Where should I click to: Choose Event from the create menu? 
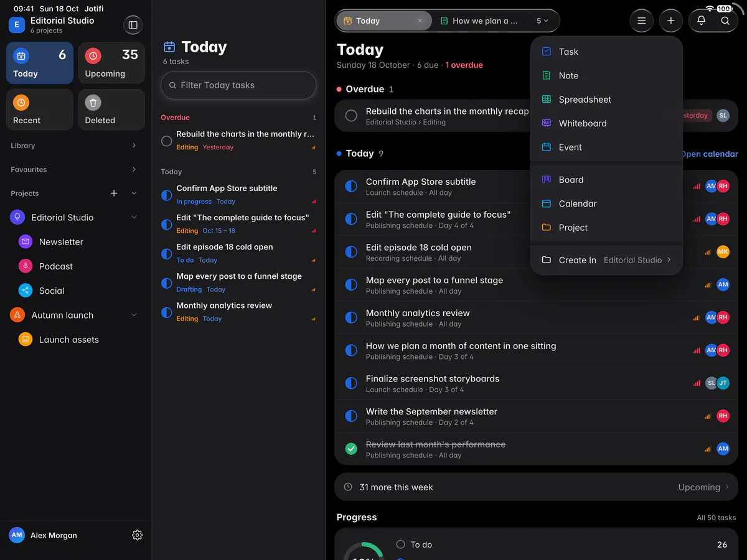(607, 147)
